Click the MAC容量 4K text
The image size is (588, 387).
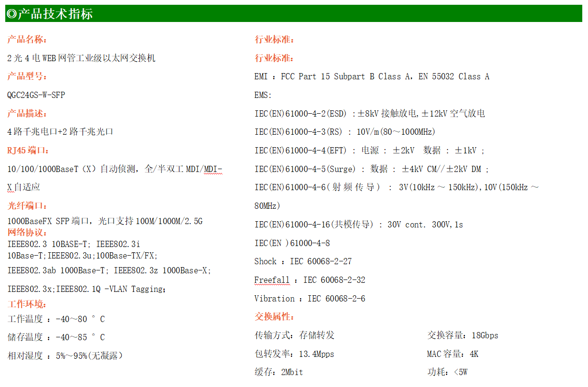coord(452,354)
